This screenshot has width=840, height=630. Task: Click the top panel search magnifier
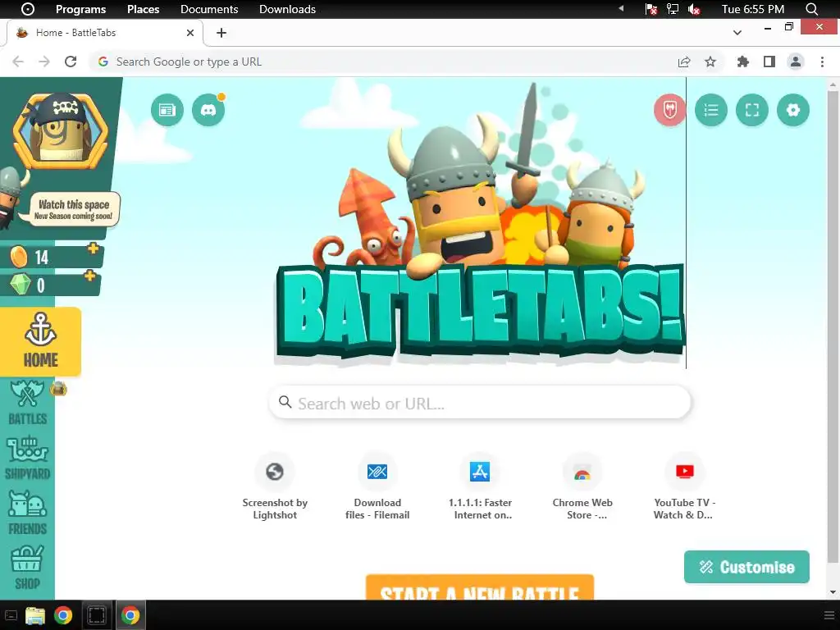[811, 9]
